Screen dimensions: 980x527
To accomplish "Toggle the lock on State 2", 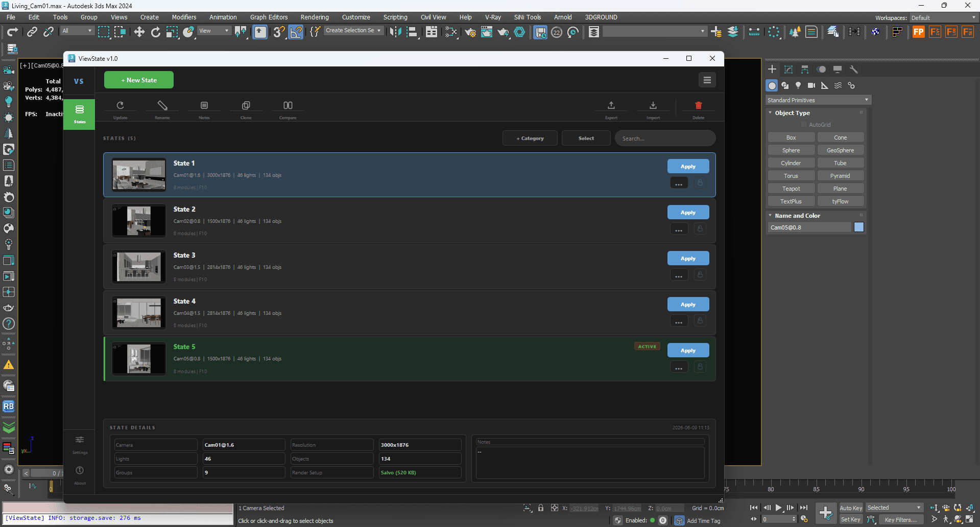I will coord(700,228).
